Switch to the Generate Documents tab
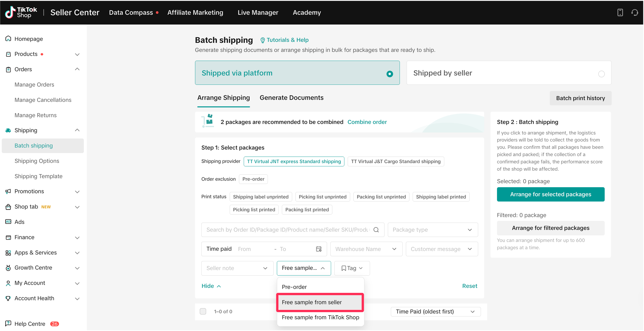 pos(291,97)
